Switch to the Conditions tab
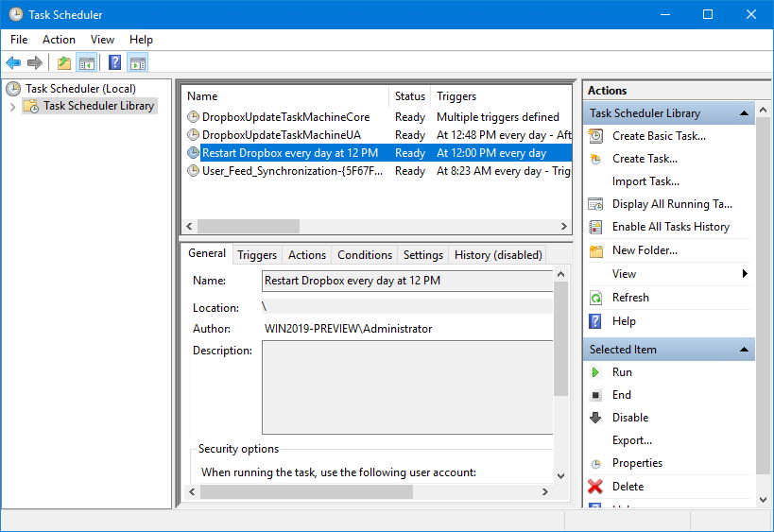This screenshot has height=532, width=774. [365, 255]
